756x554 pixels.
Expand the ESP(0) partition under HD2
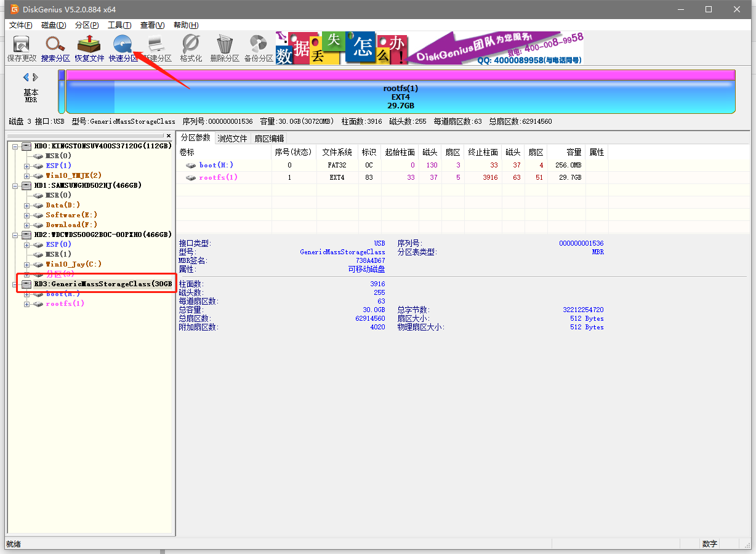click(27, 244)
